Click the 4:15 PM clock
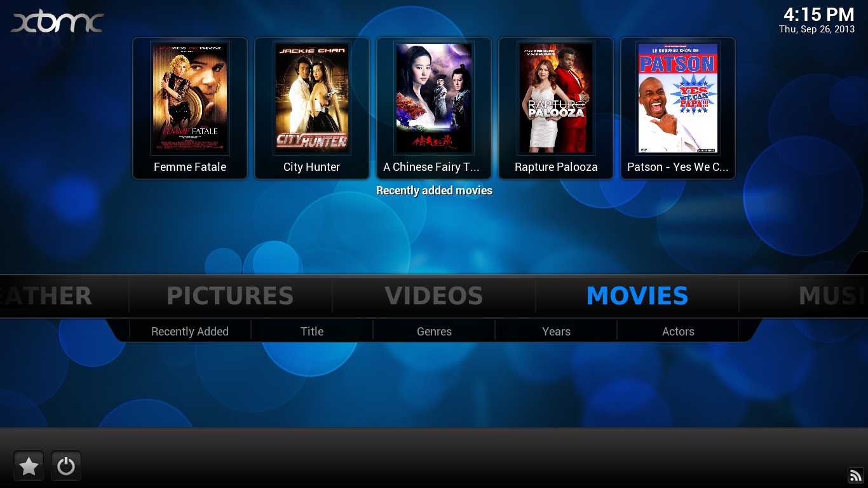This screenshot has height=488, width=868. (818, 14)
